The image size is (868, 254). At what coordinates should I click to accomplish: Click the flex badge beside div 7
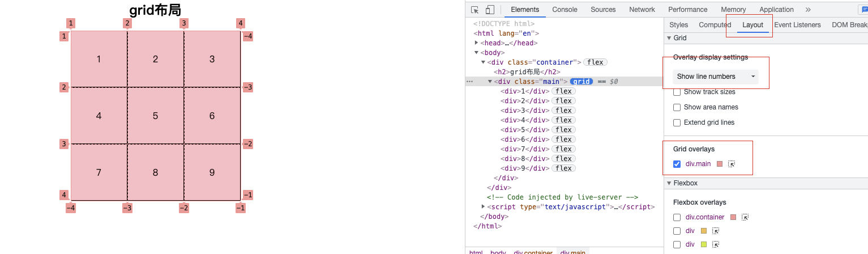click(563, 149)
